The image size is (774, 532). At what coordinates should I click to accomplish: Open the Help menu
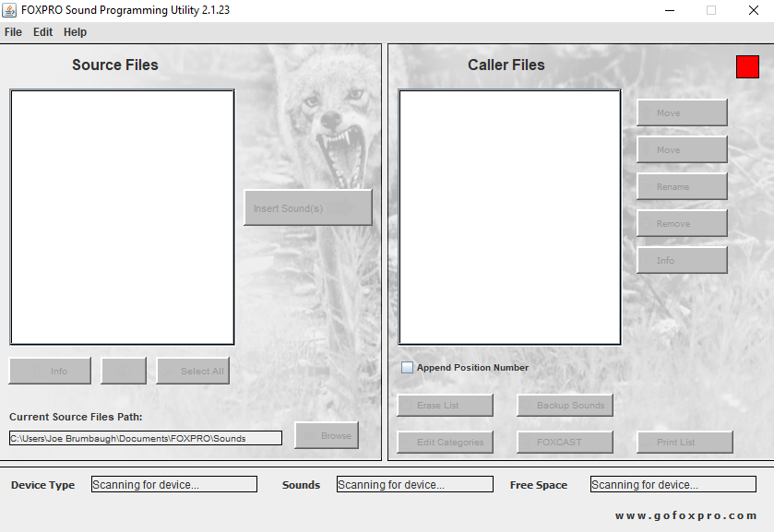(75, 32)
